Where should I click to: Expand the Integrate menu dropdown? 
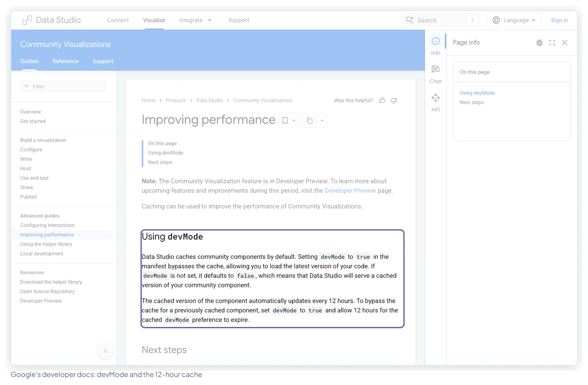point(210,20)
